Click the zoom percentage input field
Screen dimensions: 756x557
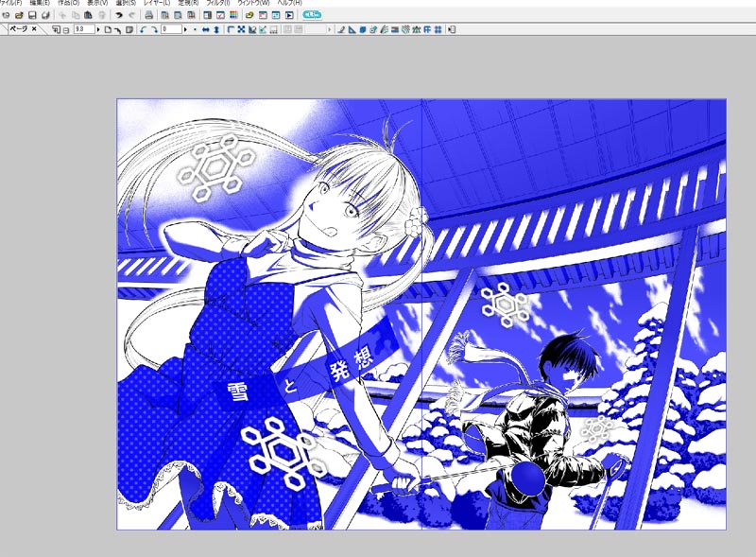click(84, 29)
